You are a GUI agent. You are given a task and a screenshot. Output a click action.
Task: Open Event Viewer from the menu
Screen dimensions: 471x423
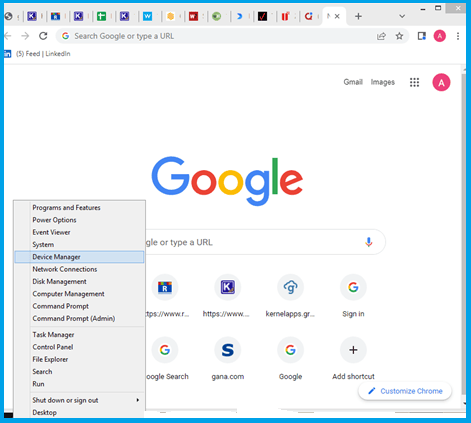[x=79, y=232]
